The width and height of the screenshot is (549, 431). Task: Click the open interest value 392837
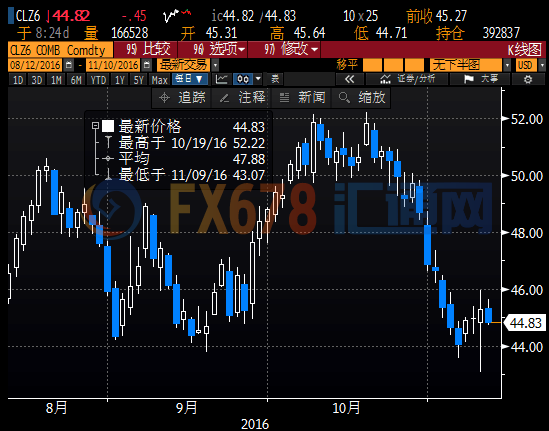point(501,33)
